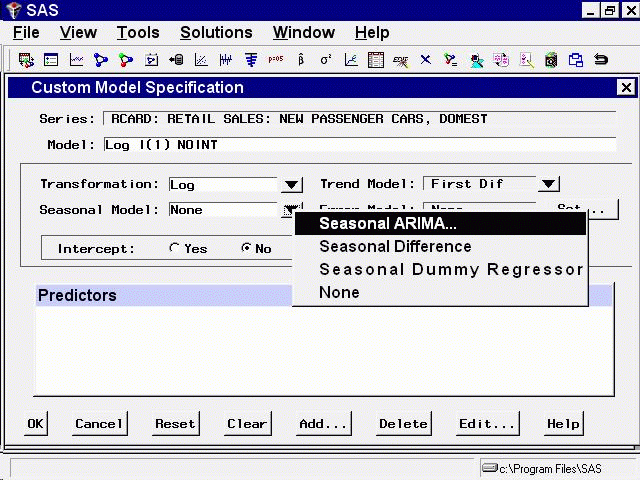
Task: Click the Series name field
Action: (360, 119)
